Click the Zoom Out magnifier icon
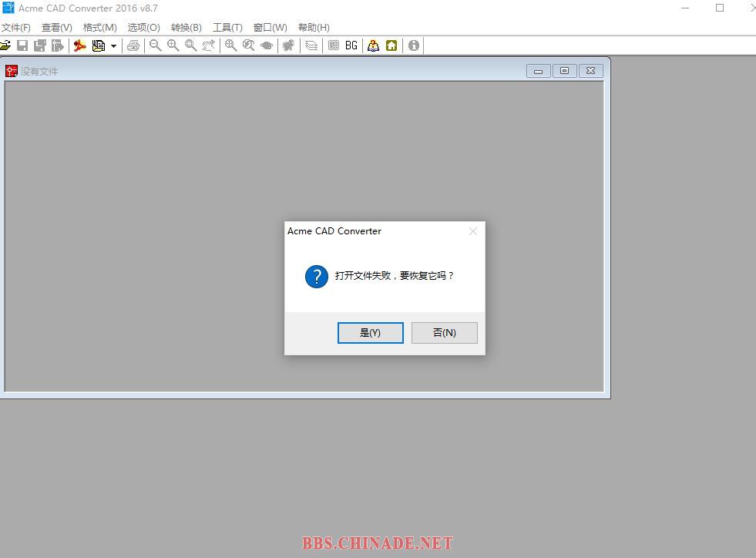Image resolution: width=756 pixels, height=558 pixels. 155,45
